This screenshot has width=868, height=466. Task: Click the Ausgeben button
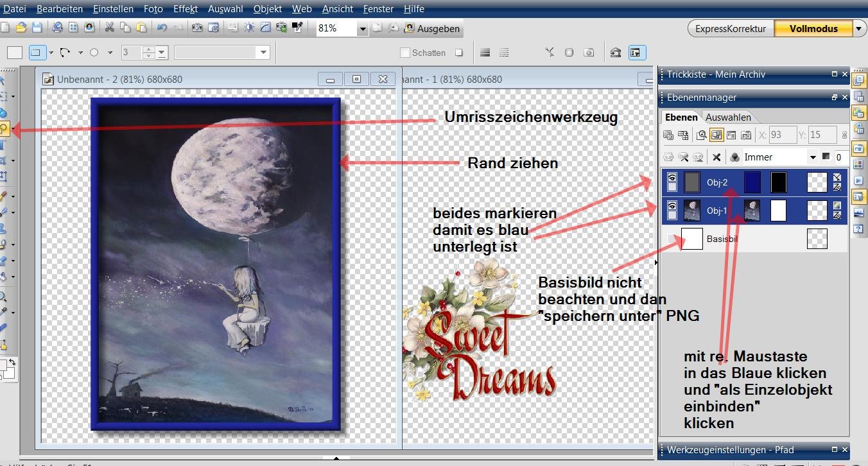click(431, 29)
